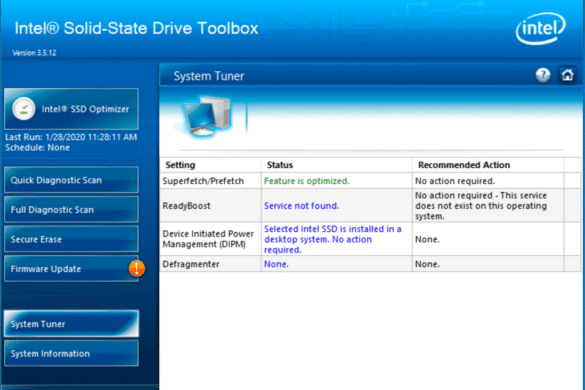Click the System Tuner panel title
585x390 pixels.
pos(209,76)
